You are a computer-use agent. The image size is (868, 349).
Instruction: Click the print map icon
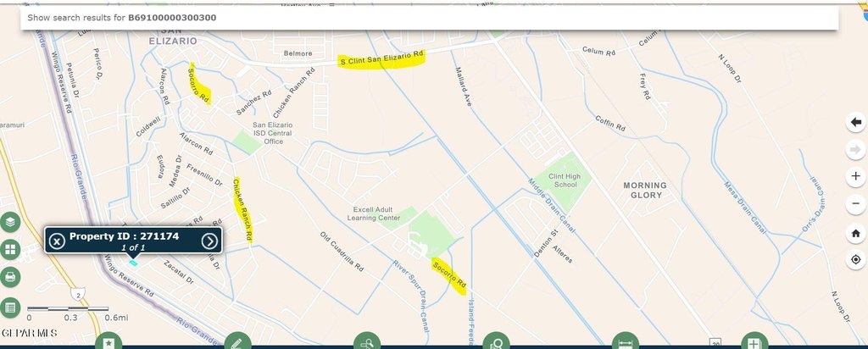pyautogui.click(x=10, y=276)
